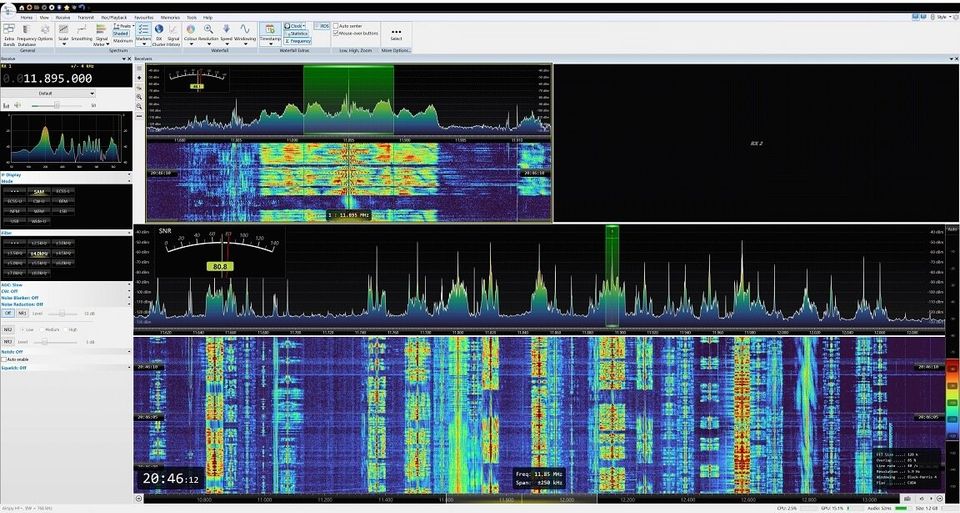Toggle the Shaded spectrum option
The width and height of the screenshot is (960, 513).
coord(121,33)
